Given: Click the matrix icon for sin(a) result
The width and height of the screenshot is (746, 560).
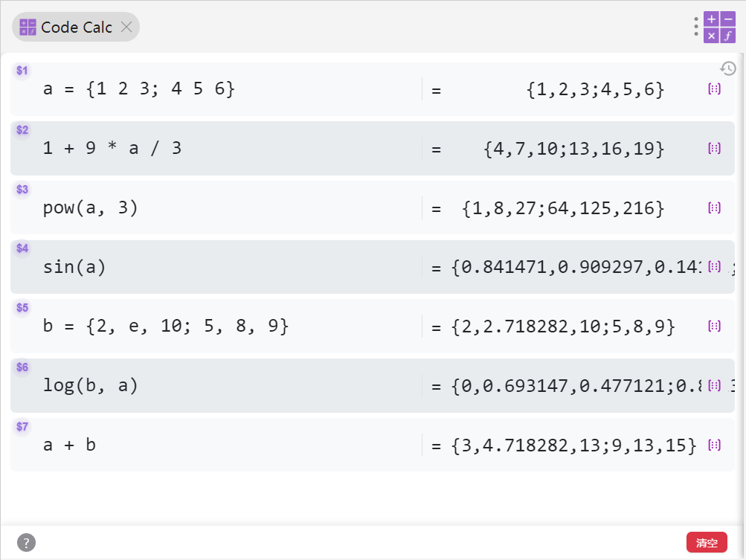Looking at the screenshot, I should 714,266.
